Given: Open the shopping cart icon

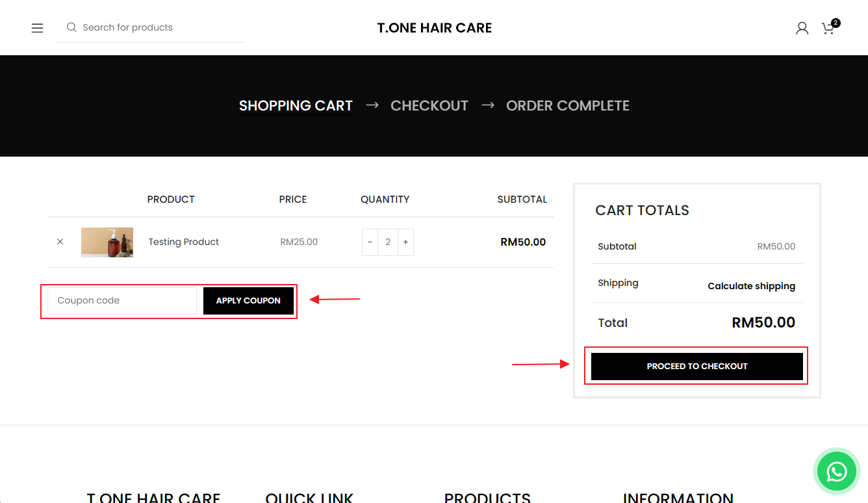Looking at the screenshot, I should click(828, 28).
